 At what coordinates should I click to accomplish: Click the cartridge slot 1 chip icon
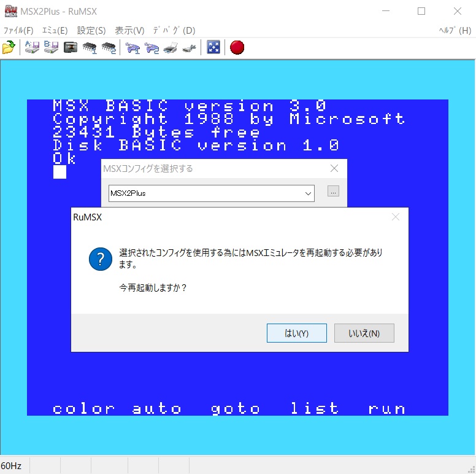[x=90, y=48]
